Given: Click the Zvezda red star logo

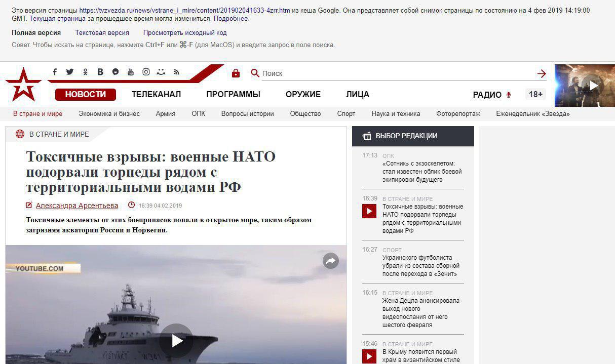Looking at the screenshot, I should tap(23, 84).
